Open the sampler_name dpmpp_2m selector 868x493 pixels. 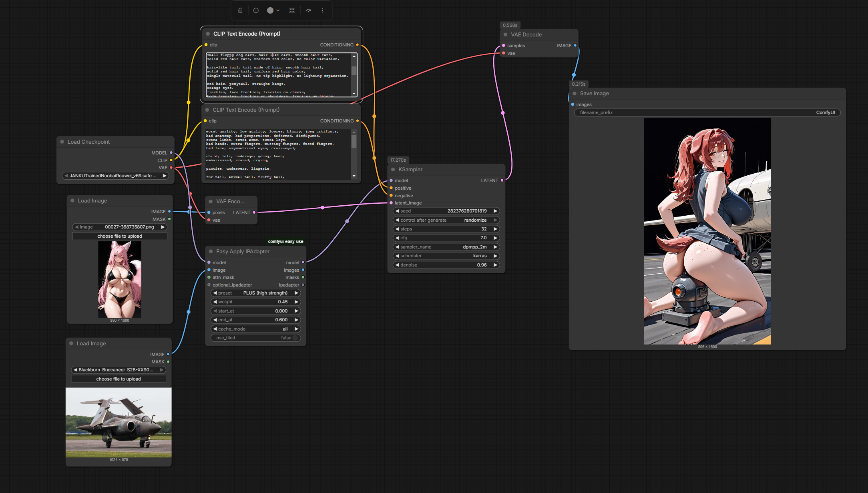446,247
